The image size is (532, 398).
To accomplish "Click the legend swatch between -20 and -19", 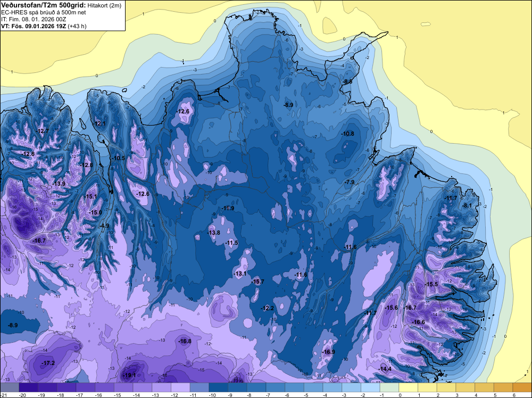I will click(x=29, y=387).
